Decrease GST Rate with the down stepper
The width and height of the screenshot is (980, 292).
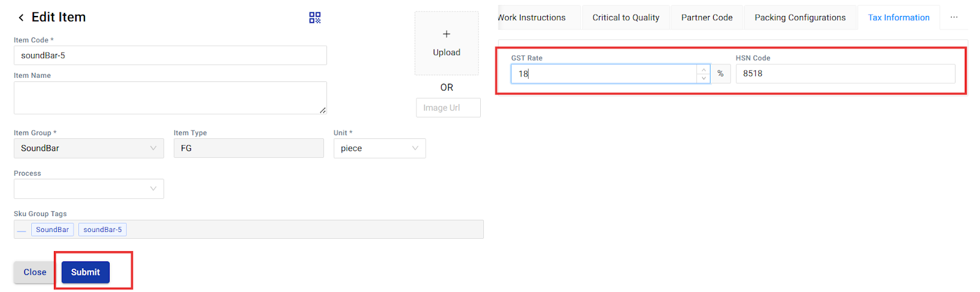point(704,78)
